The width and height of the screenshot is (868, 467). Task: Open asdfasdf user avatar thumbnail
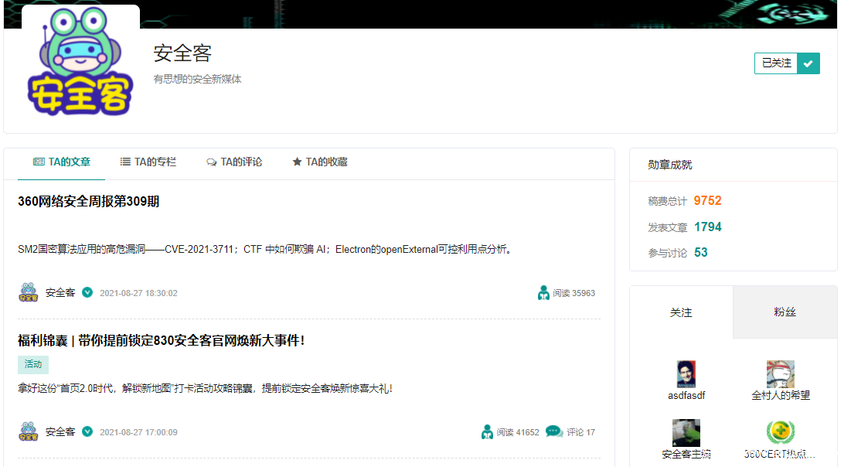tap(686, 374)
